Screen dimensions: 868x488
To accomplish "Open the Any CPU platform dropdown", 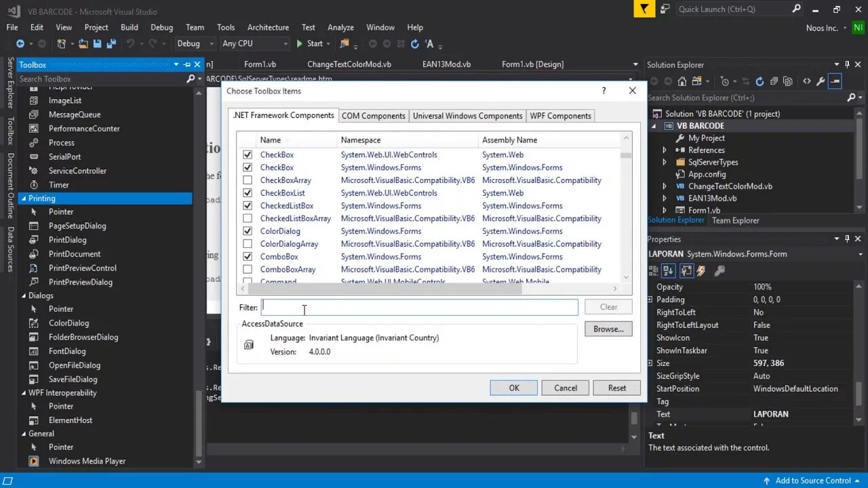I will pyautogui.click(x=285, y=43).
